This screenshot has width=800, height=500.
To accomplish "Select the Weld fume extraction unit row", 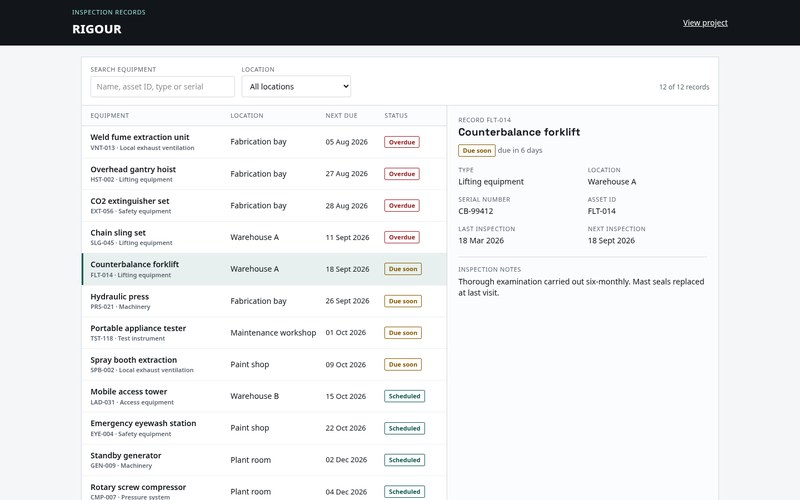I will pos(264,142).
